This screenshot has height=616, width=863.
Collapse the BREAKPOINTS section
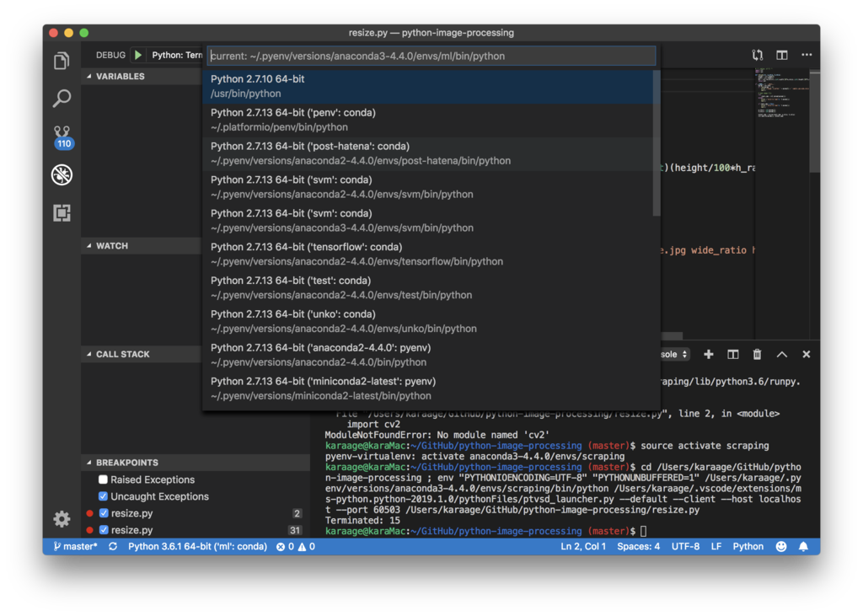(x=196, y=463)
